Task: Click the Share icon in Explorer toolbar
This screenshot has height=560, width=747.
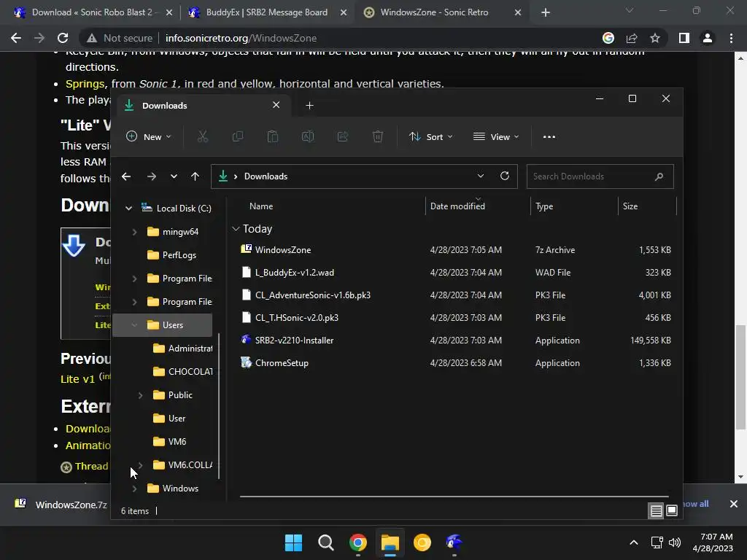Action: (x=343, y=136)
